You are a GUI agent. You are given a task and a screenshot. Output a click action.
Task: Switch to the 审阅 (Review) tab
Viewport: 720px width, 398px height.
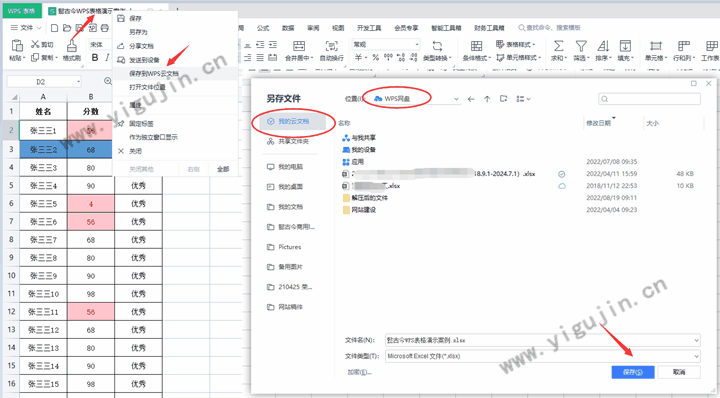click(313, 28)
